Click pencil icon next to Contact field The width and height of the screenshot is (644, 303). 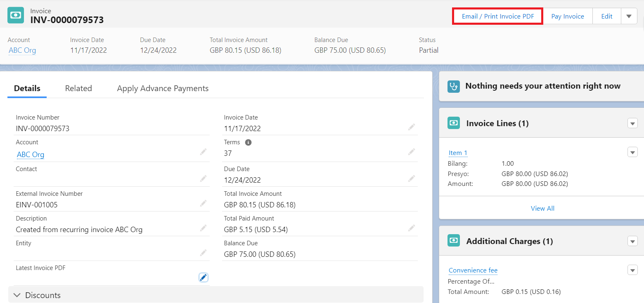203,179
